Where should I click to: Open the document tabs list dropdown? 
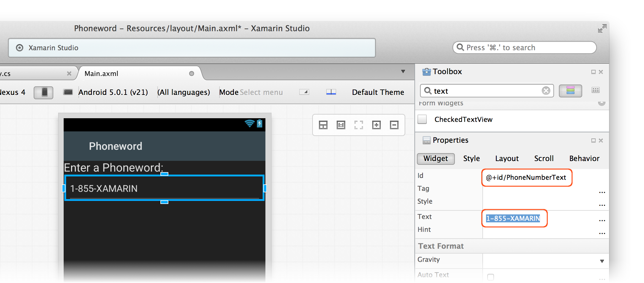403,72
